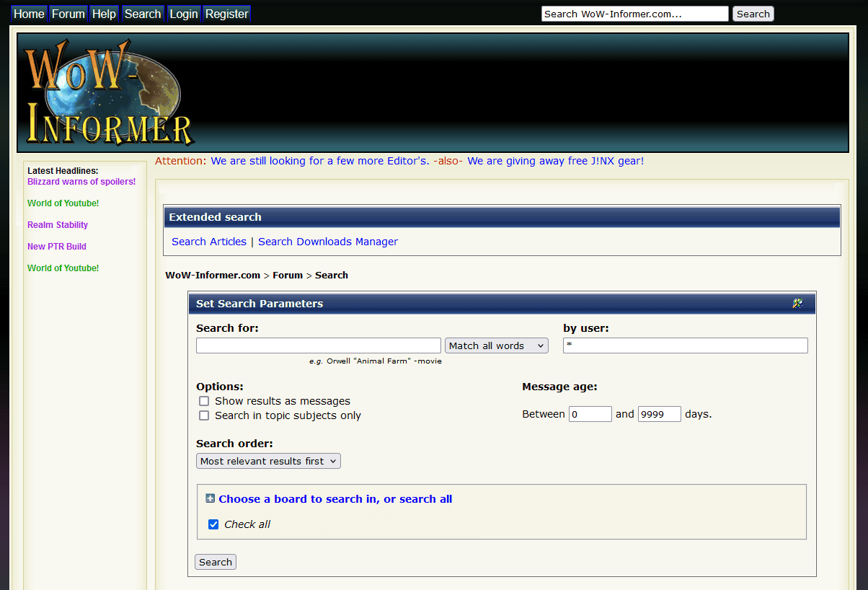Image resolution: width=868 pixels, height=590 pixels.
Task: Enable Show results as messages checkbox
Action: pos(204,401)
